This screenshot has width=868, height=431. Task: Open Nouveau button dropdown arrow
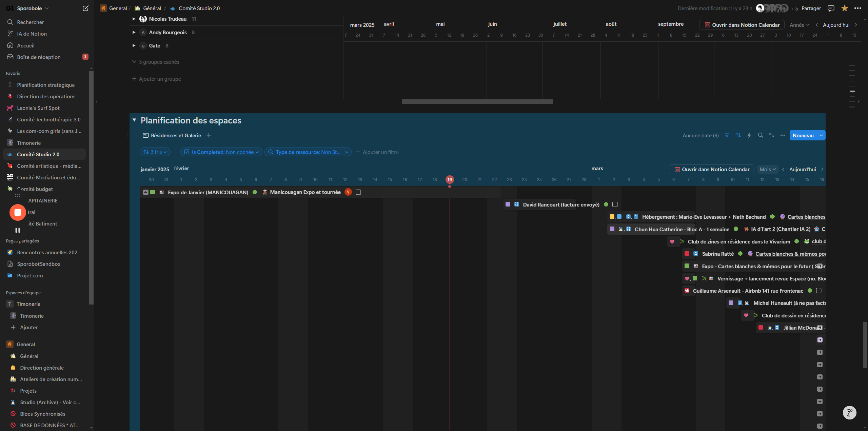[821, 135]
